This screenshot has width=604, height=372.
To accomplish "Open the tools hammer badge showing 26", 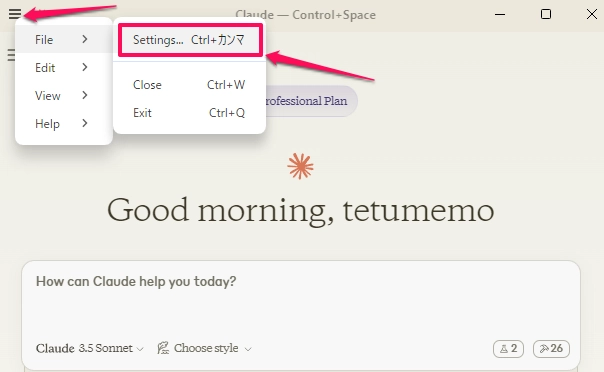I will click(551, 349).
